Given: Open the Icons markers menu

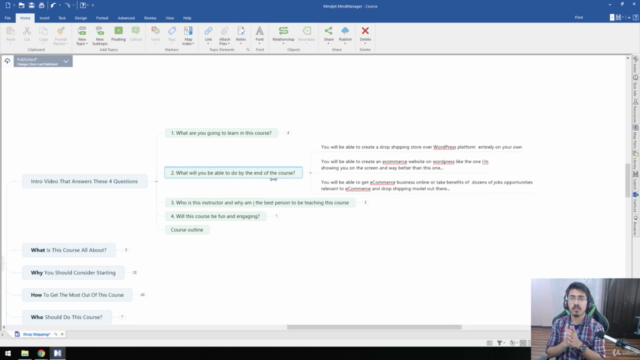Looking at the screenshot, I should tap(156, 35).
